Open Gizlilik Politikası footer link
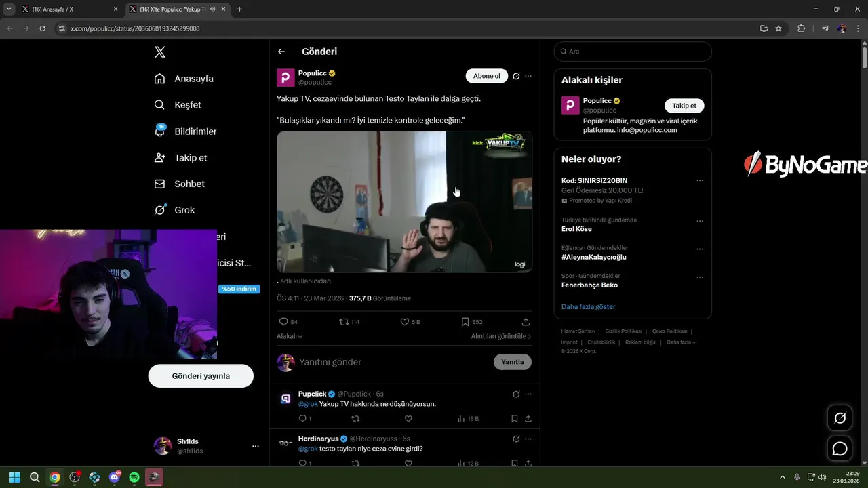868x488 pixels. [623, 331]
